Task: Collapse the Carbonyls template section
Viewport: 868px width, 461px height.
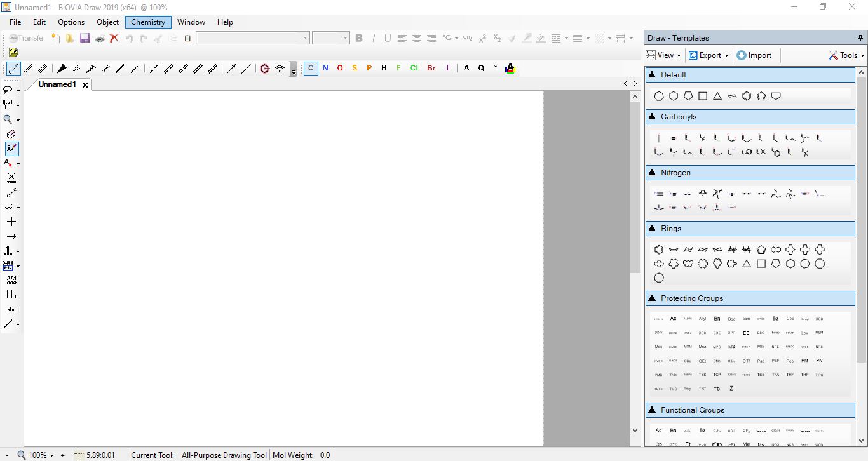Action: [651, 117]
